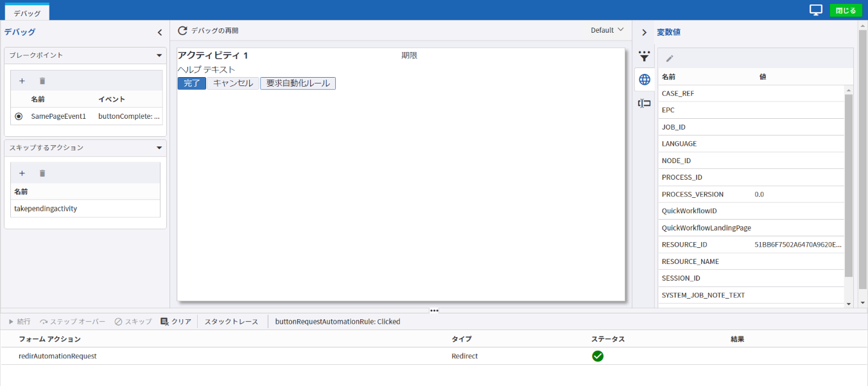Collapse the left デバッグ panel
The width and height of the screenshot is (868, 386).
click(x=160, y=33)
